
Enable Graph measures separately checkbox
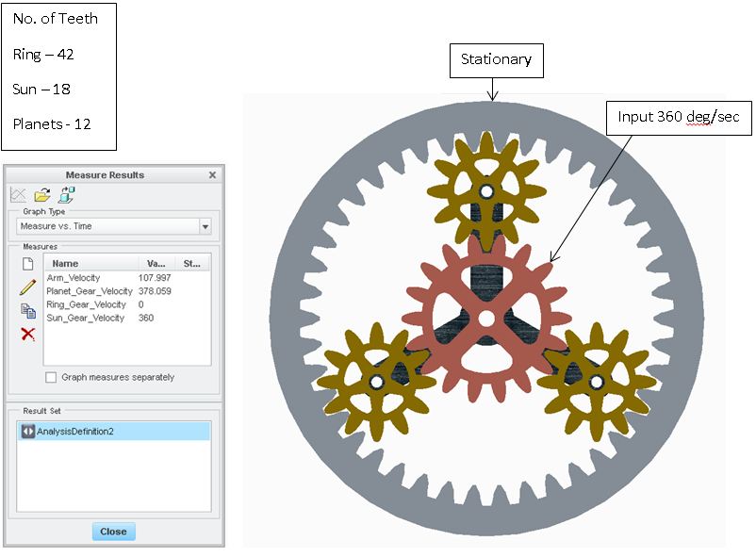51,377
